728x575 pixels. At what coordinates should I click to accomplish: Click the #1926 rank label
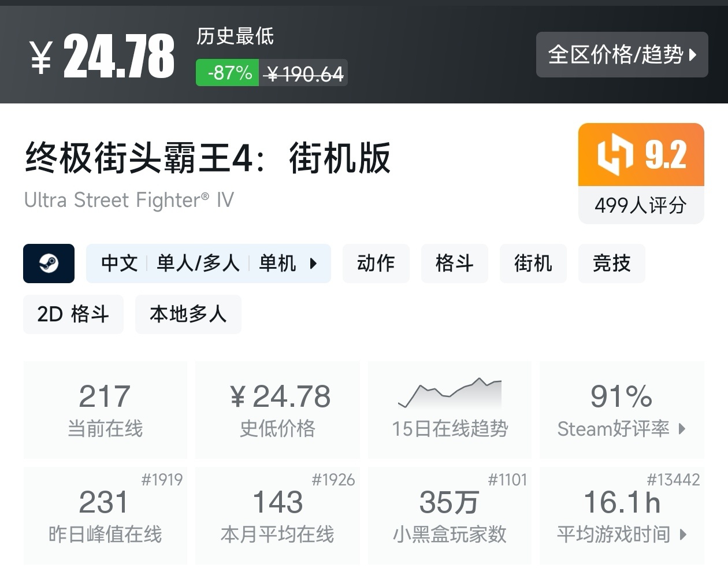(333, 480)
